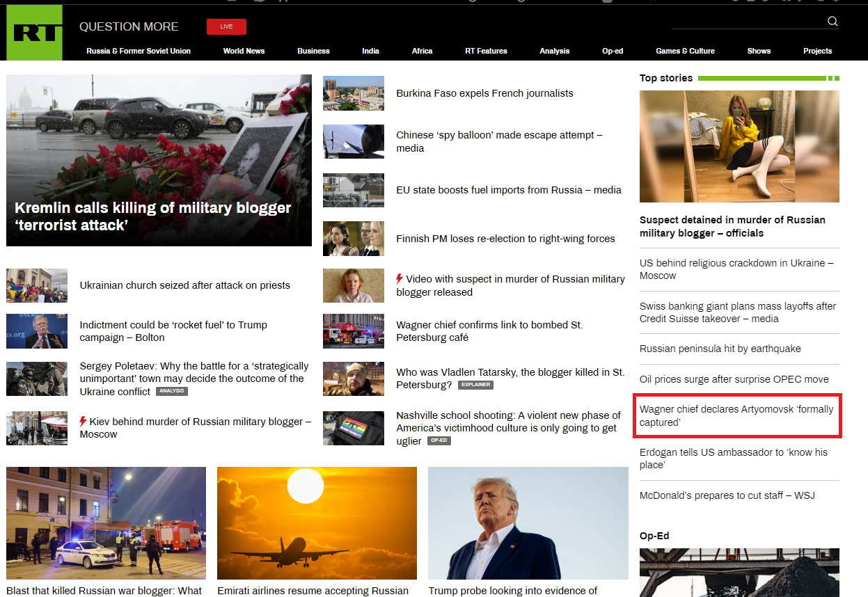Open Swiss banking giant layoffs story

(x=738, y=312)
